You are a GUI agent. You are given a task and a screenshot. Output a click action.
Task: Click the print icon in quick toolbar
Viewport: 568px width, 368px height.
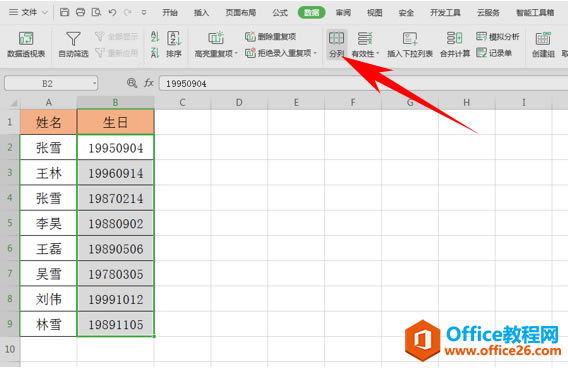[80, 12]
